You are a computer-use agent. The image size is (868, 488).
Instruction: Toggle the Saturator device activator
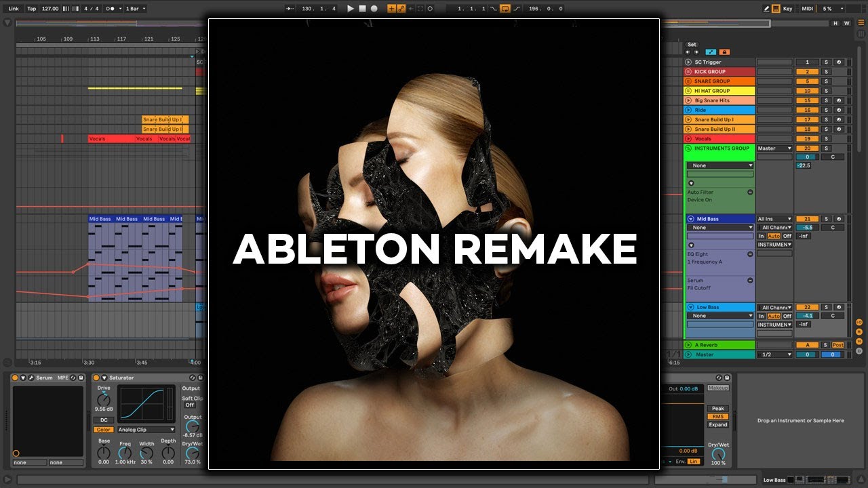click(x=96, y=378)
